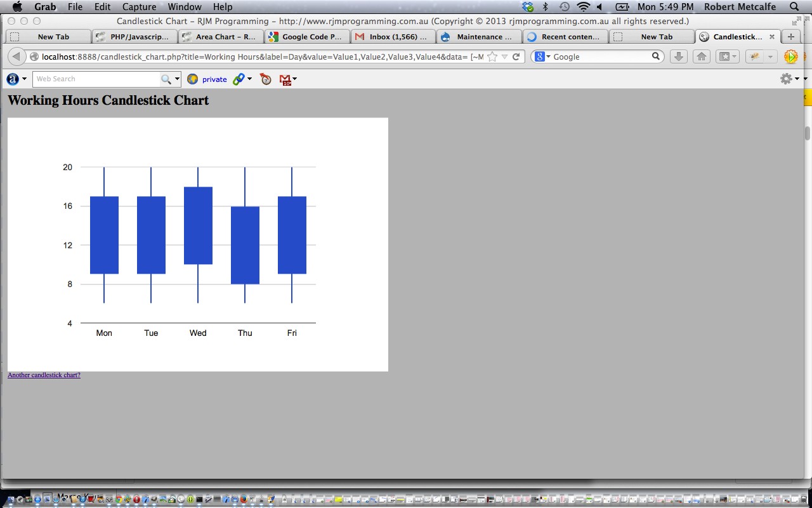Follow the Another candlestick chart link
The width and height of the screenshot is (812, 508).
pyautogui.click(x=43, y=375)
